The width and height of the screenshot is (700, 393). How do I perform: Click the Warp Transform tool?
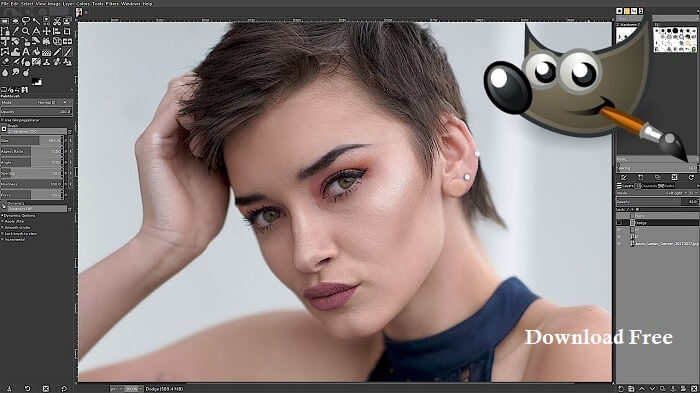(15, 52)
